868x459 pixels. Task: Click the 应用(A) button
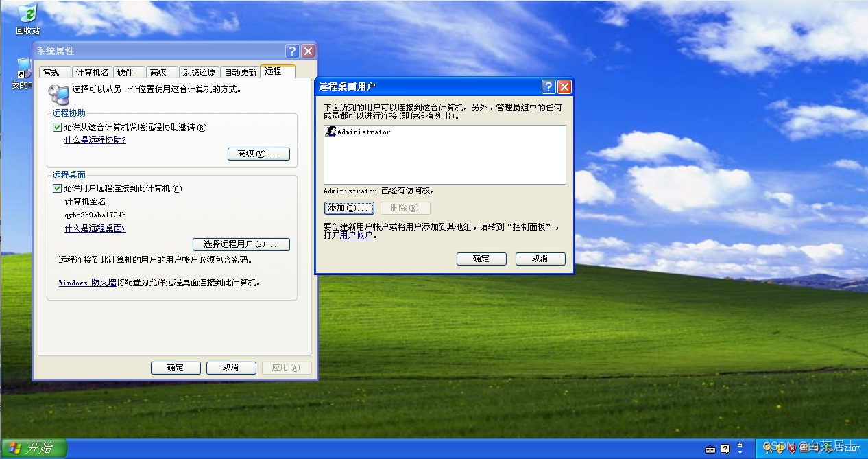coord(287,368)
